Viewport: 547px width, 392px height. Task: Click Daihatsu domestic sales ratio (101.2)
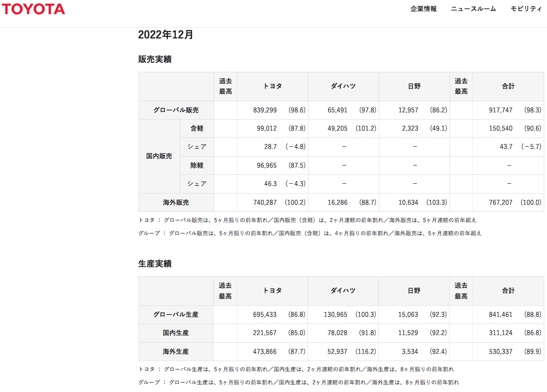point(366,128)
